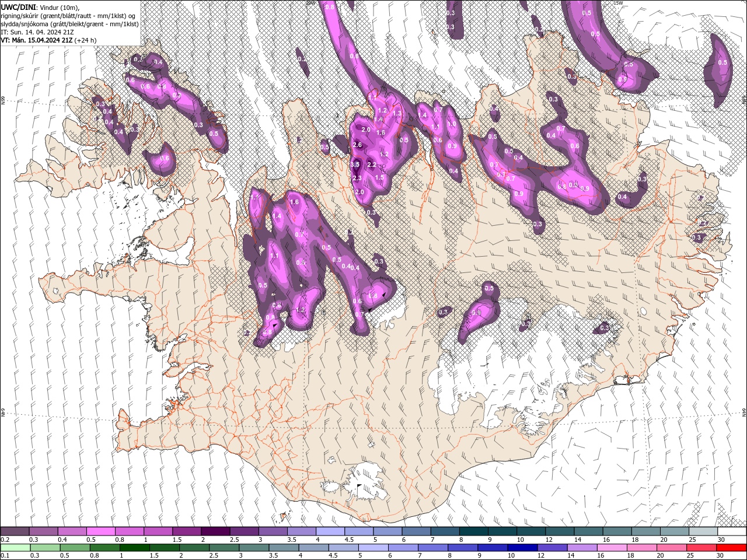Click the 2.5 label in the bottom legend row
This screenshot has height=560, width=747.
coord(214,556)
